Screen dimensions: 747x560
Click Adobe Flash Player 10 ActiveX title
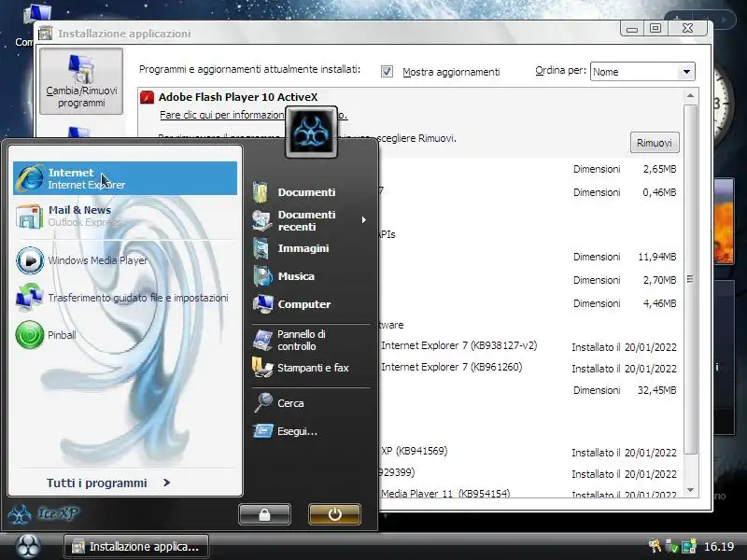pyautogui.click(x=238, y=97)
